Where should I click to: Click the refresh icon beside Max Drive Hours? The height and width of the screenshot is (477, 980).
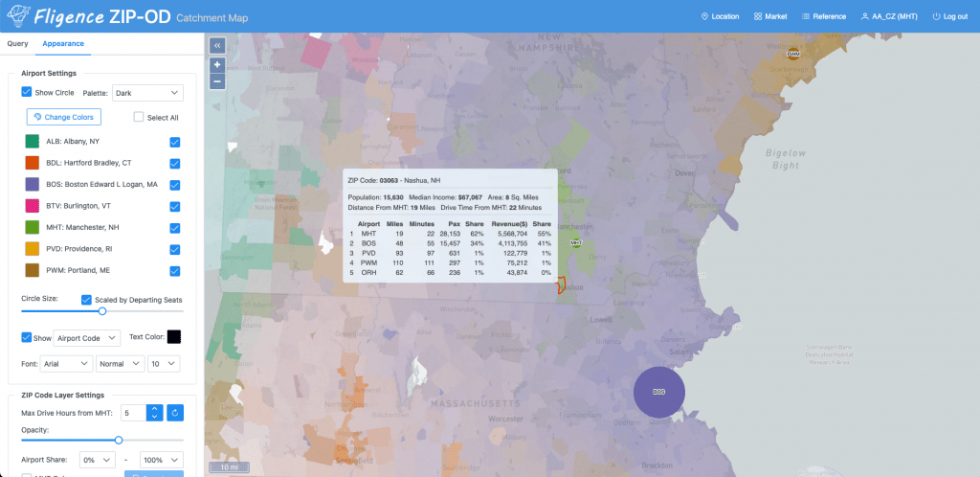pyautogui.click(x=175, y=413)
